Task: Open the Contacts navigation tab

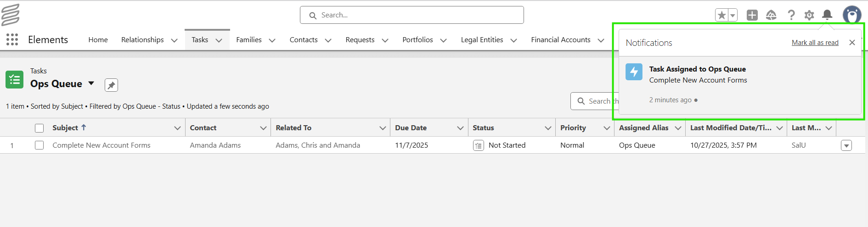Action: coord(304,40)
